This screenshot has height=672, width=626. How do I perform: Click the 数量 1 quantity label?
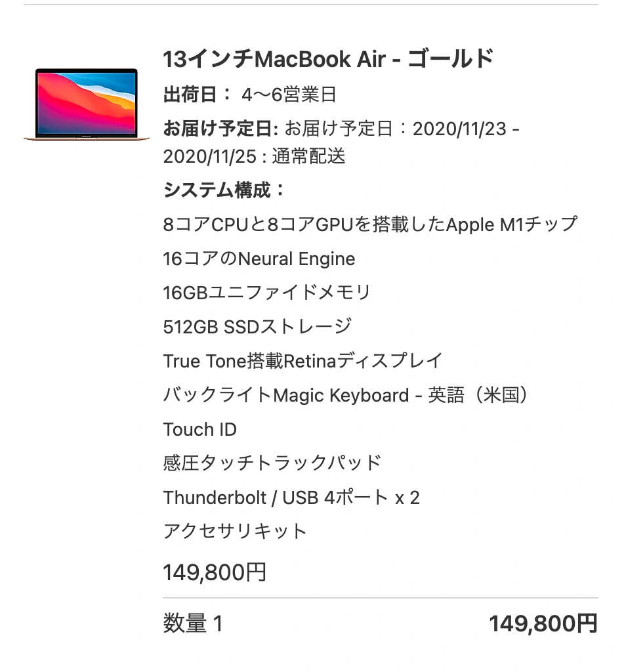(193, 623)
